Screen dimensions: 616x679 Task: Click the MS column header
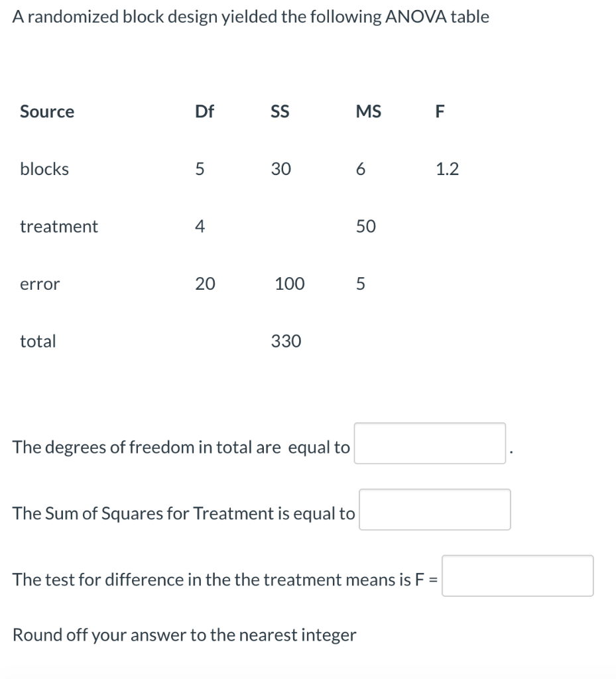369,111
